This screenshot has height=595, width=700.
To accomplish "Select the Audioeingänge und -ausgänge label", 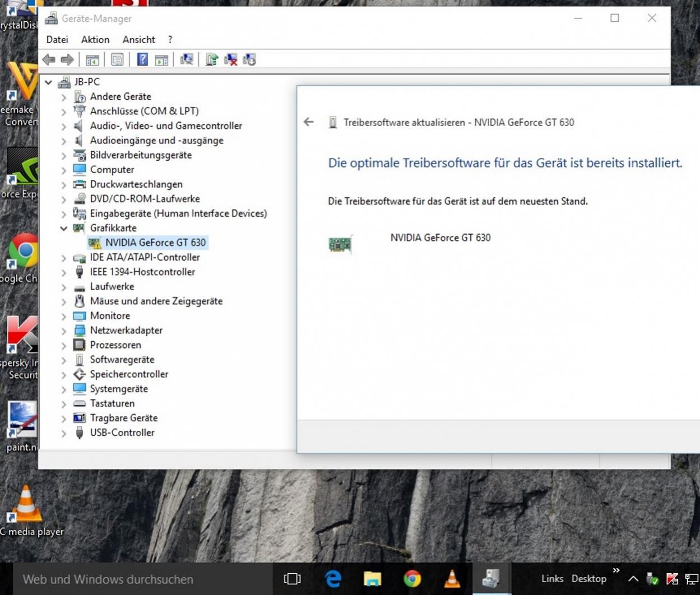I will 157,141.
